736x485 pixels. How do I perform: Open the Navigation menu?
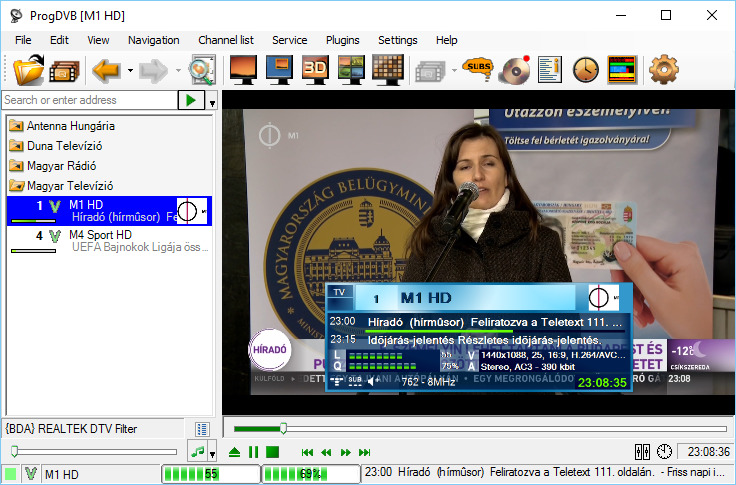(x=153, y=40)
